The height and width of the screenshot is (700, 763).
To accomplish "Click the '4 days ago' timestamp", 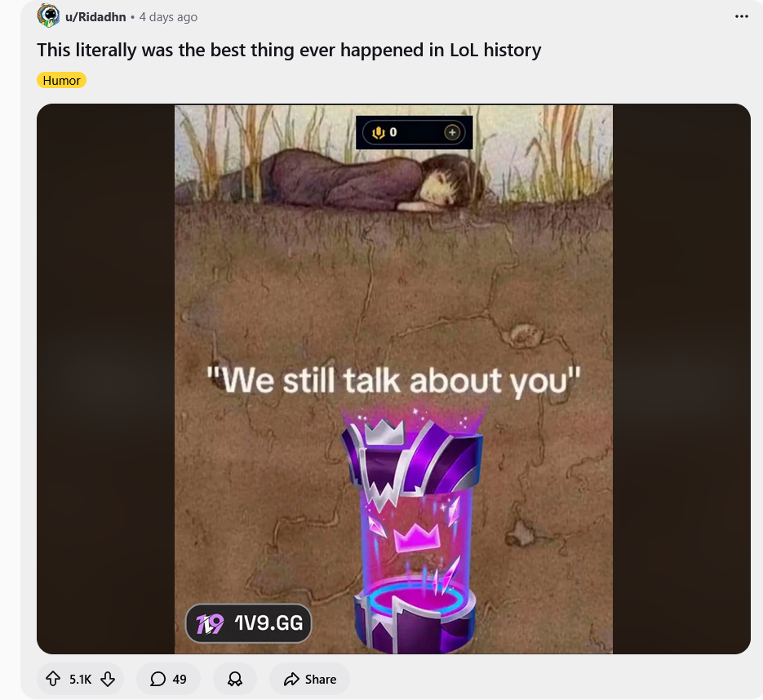I will (168, 17).
